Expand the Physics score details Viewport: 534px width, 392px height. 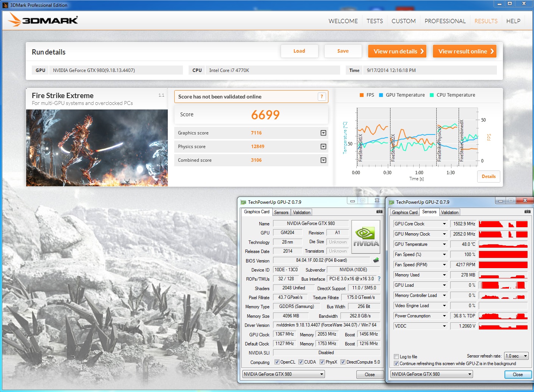[x=323, y=147]
